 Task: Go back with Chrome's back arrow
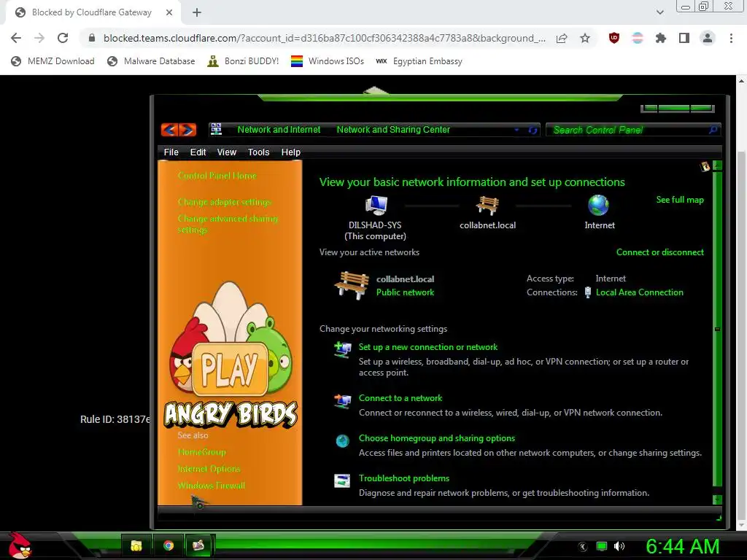16,38
